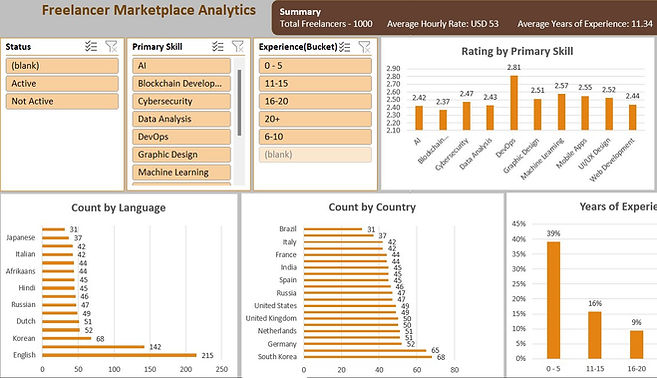Image resolution: width=657 pixels, height=378 pixels.
Task: Click the United Kingdom label on the country axis
Action: (x=271, y=318)
